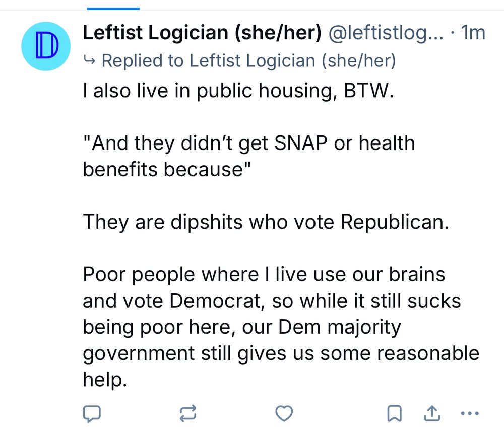The width and height of the screenshot is (504, 435).
Task: Click the circular "D" avatar icon
Action: (x=45, y=45)
